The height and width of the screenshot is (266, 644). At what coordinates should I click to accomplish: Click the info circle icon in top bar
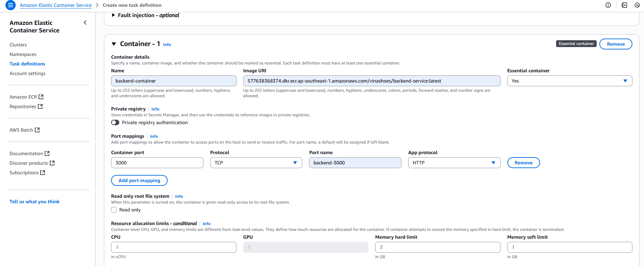(x=608, y=5)
